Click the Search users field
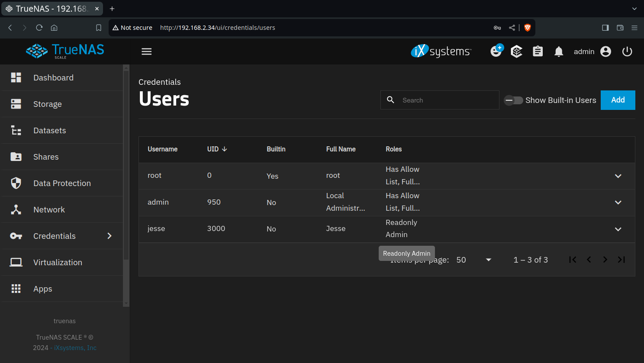Image resolution: width=644 pixels, height=363 pixels. pos(440,100)
